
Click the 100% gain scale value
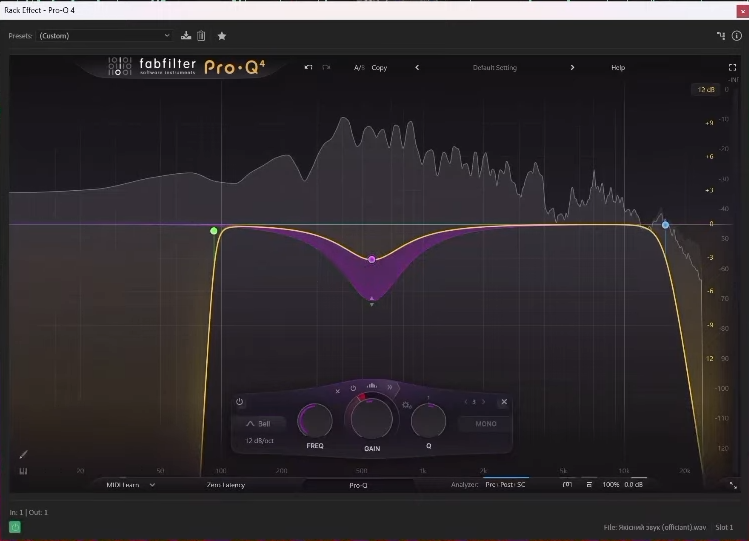pos(610,484)
